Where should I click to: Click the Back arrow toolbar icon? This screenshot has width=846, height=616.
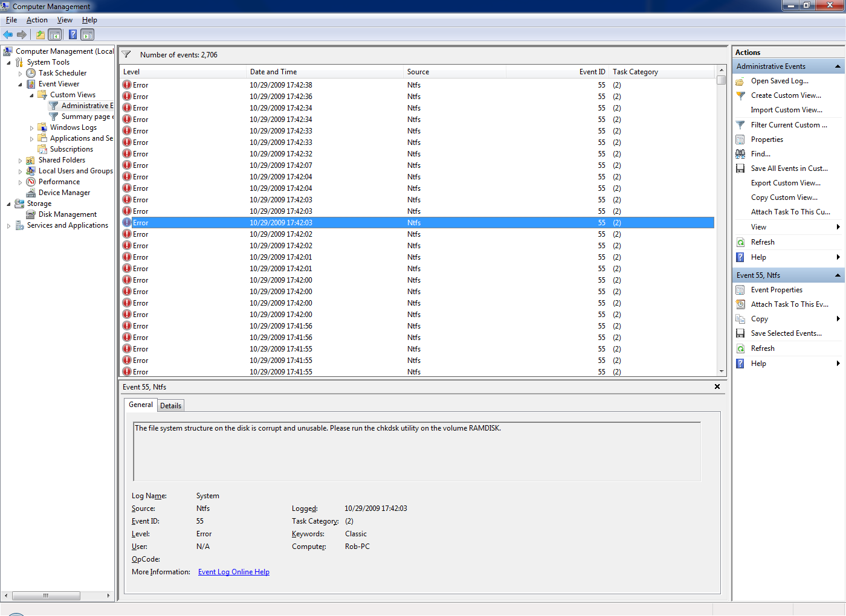coord(8,35)
